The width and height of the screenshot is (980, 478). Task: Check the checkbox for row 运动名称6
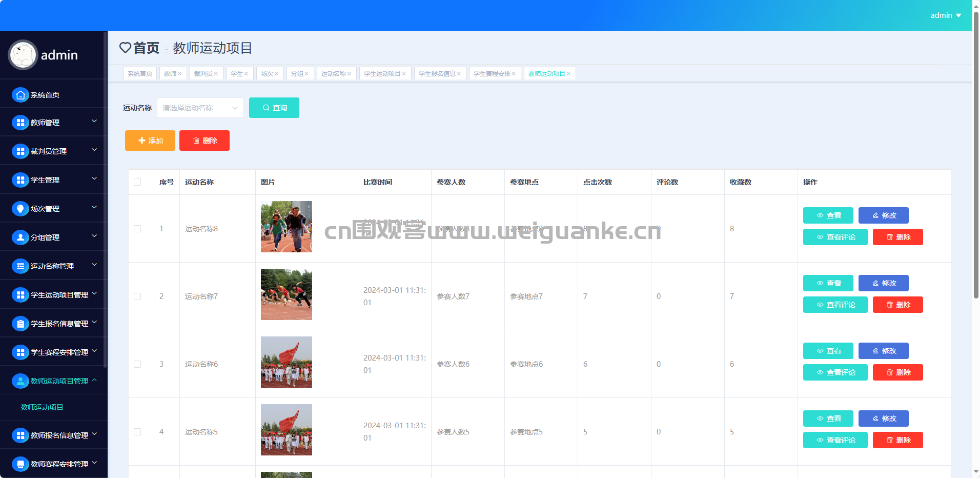pos(137,364)
